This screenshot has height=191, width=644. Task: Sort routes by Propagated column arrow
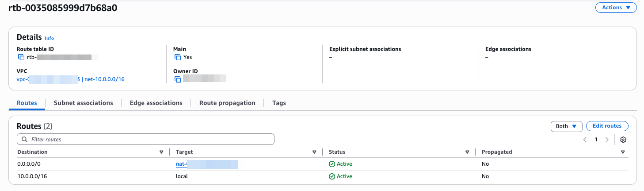pyautogui.click(x=623, y=152)
